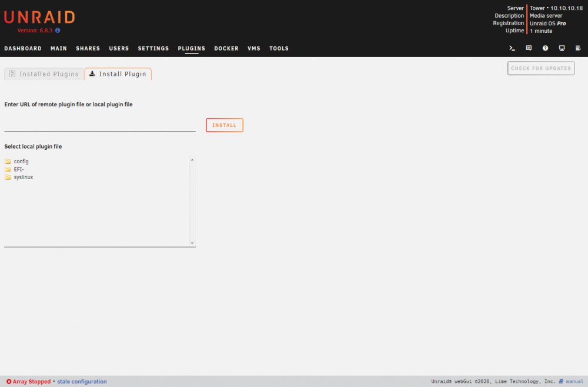Click Check For Updates button
588x387 pixels.
pyautogui.click(x=541, y=69)
